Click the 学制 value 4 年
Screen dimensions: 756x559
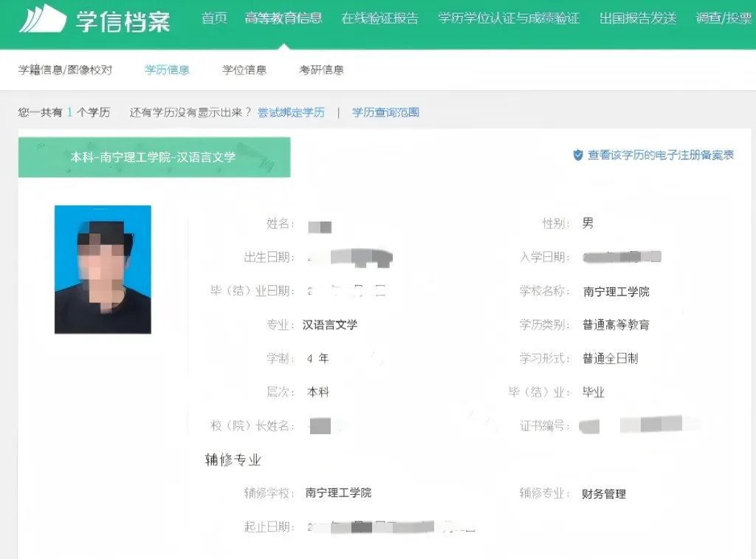point(317,358)
